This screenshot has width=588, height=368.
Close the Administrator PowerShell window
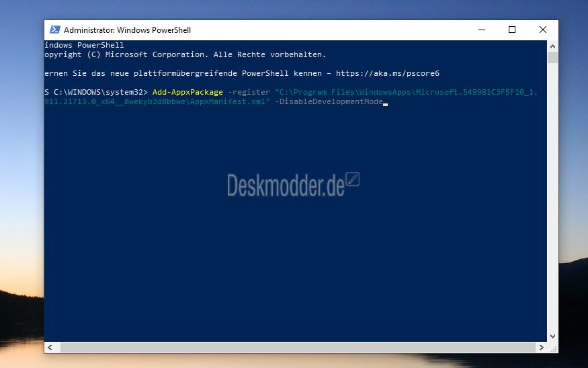point(542,30)
